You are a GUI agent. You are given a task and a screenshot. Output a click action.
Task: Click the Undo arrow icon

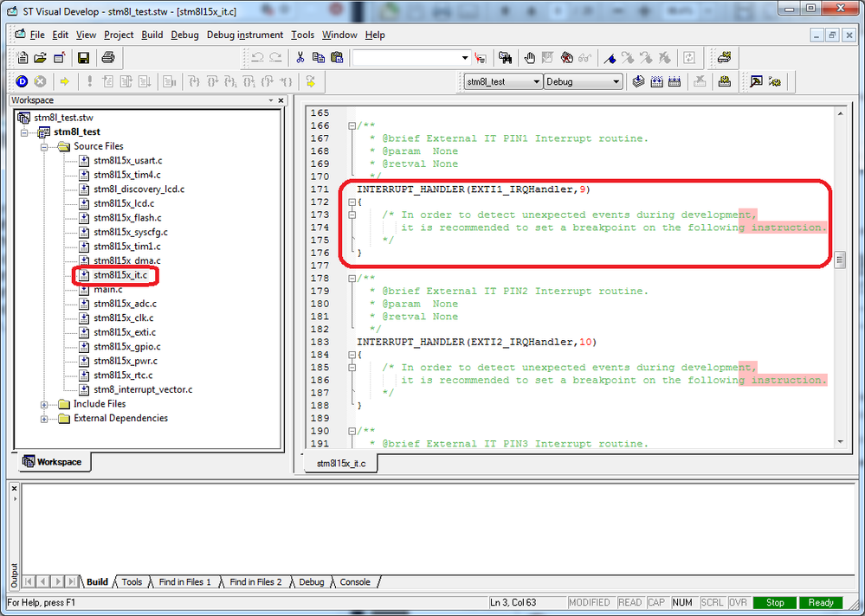point(257,58)
